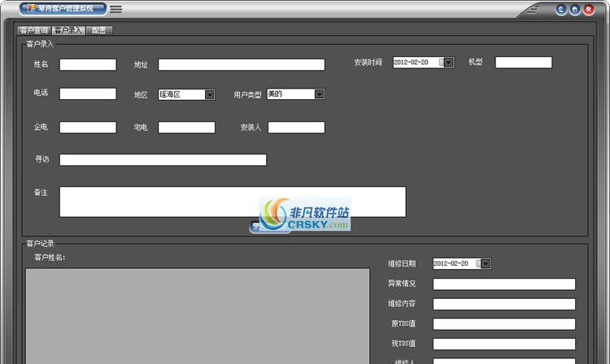Minimize the window with the blue button
This screenshot has height=364, width=610.
[x=561, y=10]
